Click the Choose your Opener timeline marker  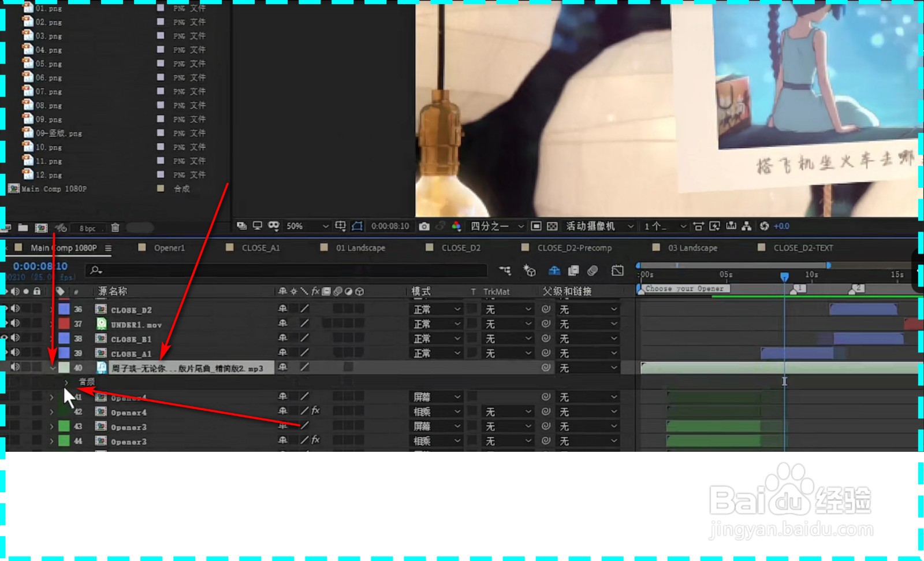(x=684, y=288)
